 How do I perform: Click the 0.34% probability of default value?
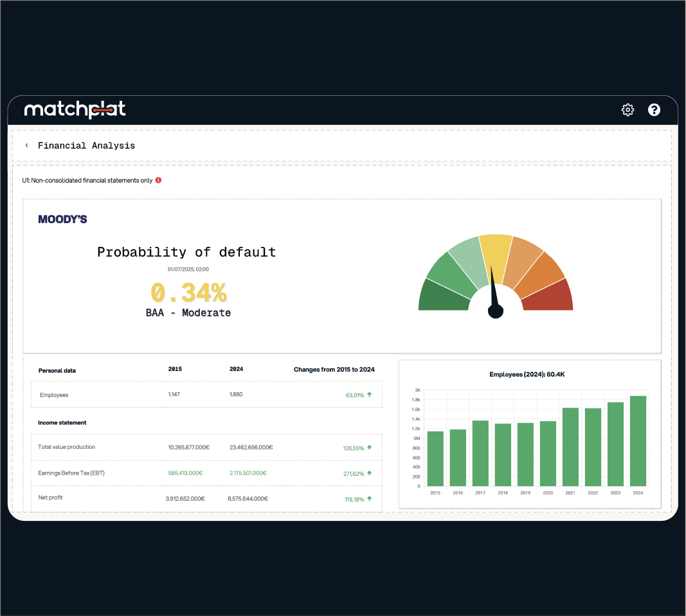pyautogui.click(x=188, y=293)
